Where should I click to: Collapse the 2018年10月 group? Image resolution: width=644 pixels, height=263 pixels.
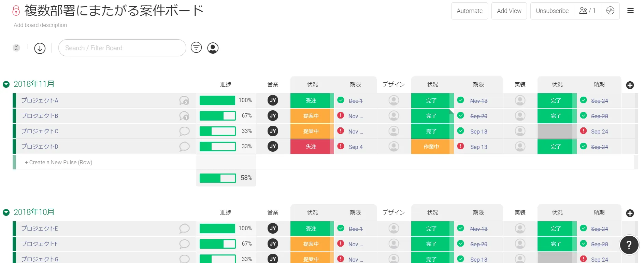(x=6, y=212)
